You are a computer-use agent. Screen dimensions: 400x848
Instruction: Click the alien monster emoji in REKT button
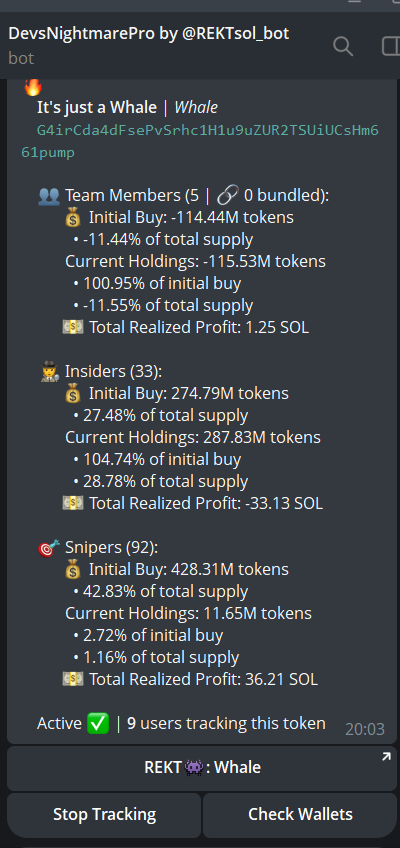pyautogui.click(x=194, y=768)
